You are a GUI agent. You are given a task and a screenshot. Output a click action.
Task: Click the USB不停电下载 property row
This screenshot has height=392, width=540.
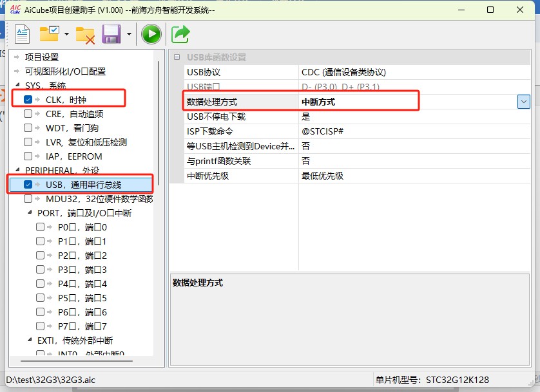(x=357, y=117)
